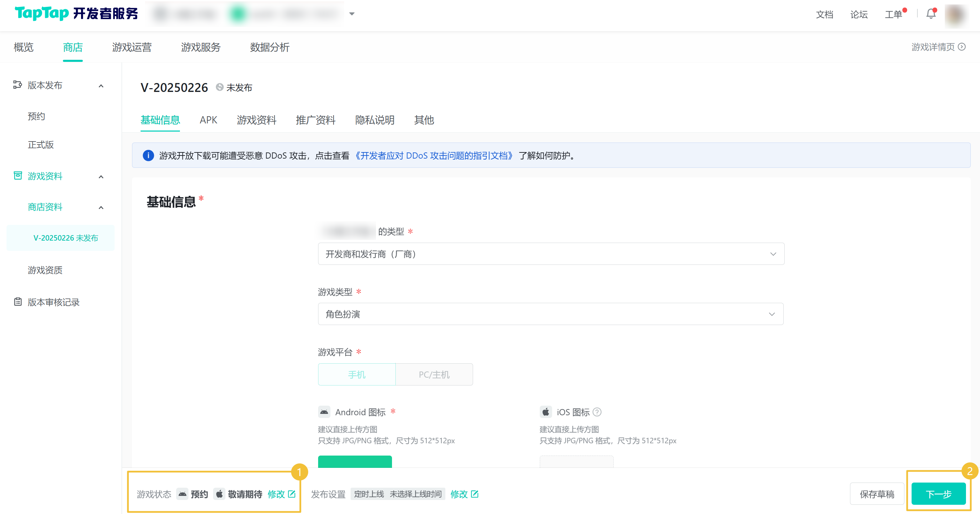Select V-20250226 未发布 sidebar item
980x514 pixels.
[x=61, y=238]
